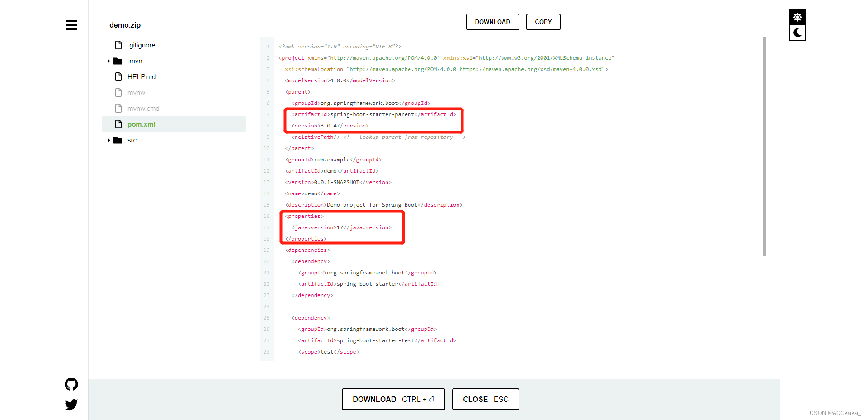868x420 pixels.
Task: Click the pom.xml file icon
Action: [118, 124]
